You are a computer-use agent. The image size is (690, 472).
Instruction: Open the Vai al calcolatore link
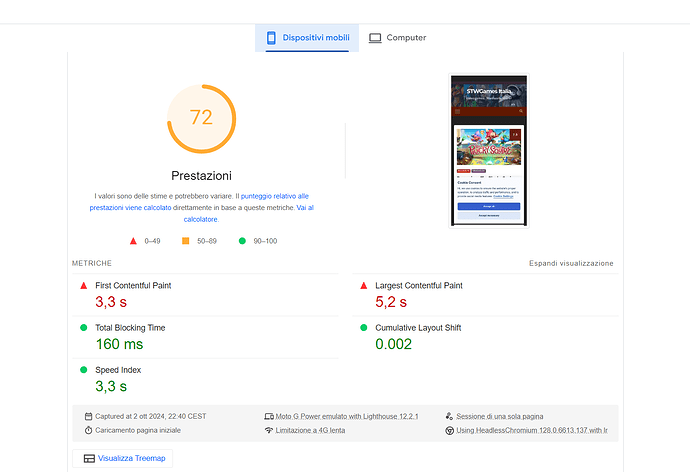249,213
